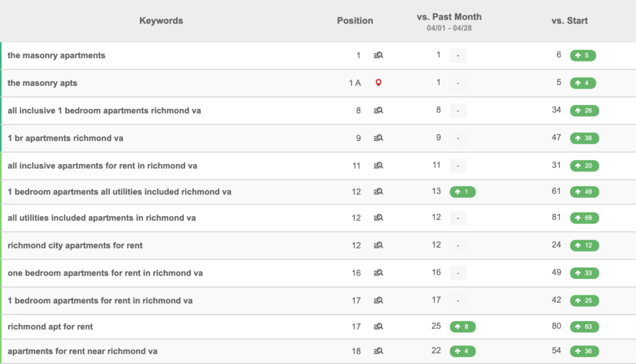
Task: Sort by Keywords column header
Action: pos(161,20)
